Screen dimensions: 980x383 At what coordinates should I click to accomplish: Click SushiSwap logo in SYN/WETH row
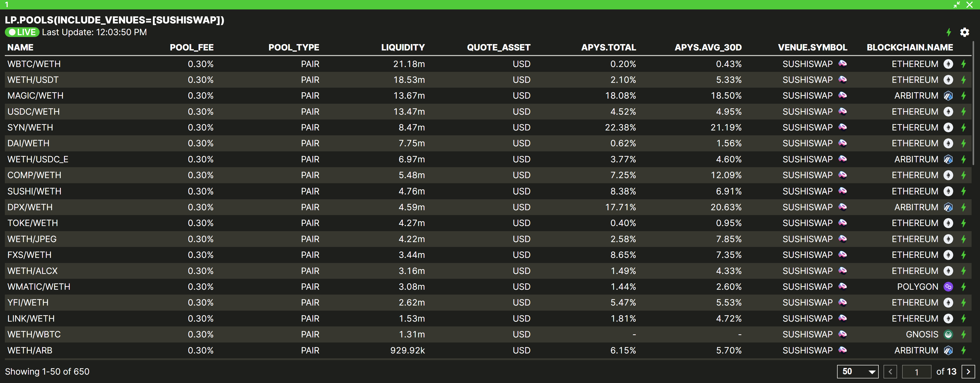843,127
